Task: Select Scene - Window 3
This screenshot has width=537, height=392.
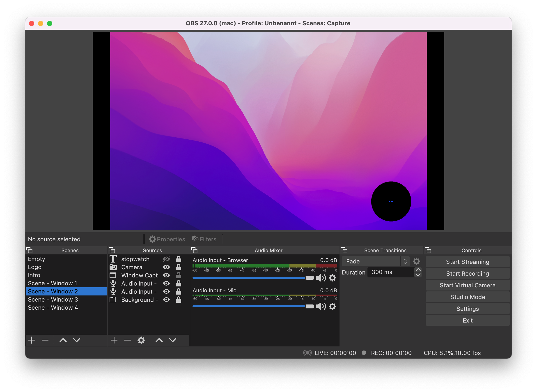Action: (66, 300)
